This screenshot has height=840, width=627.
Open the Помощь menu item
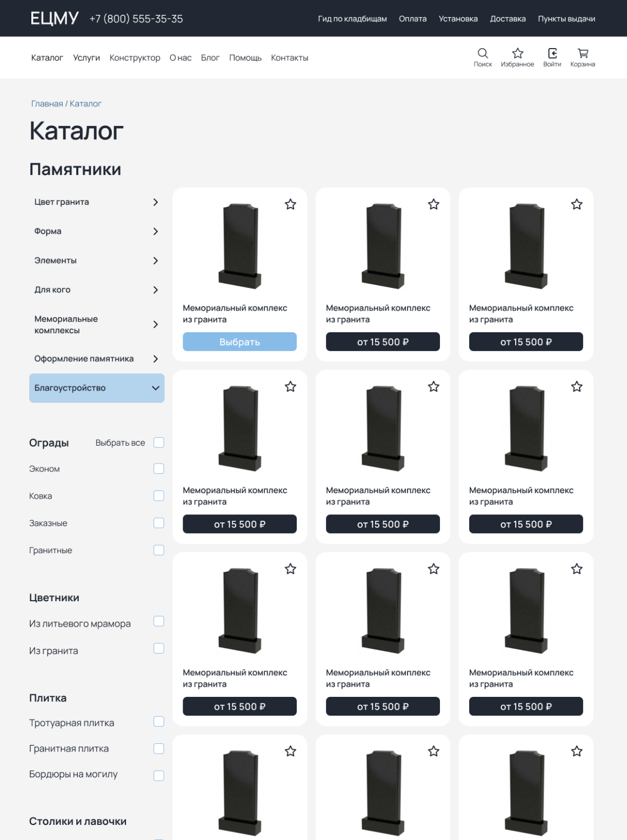(x=245, y=58)
